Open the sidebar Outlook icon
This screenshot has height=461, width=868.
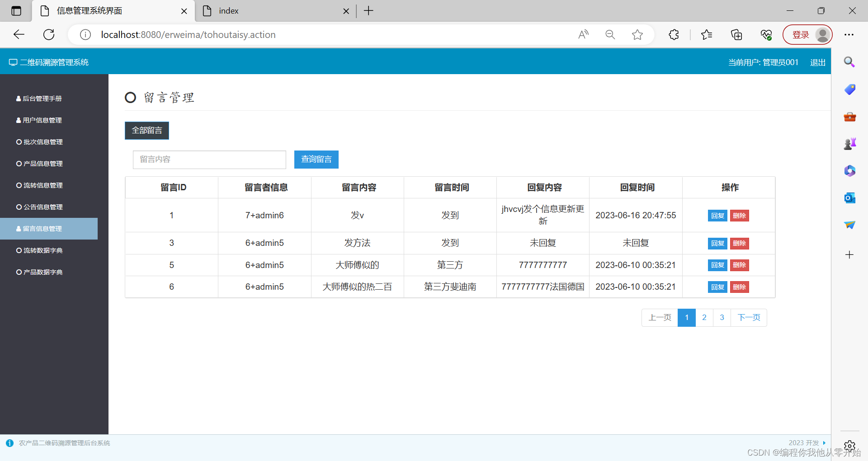pos(849,198)
